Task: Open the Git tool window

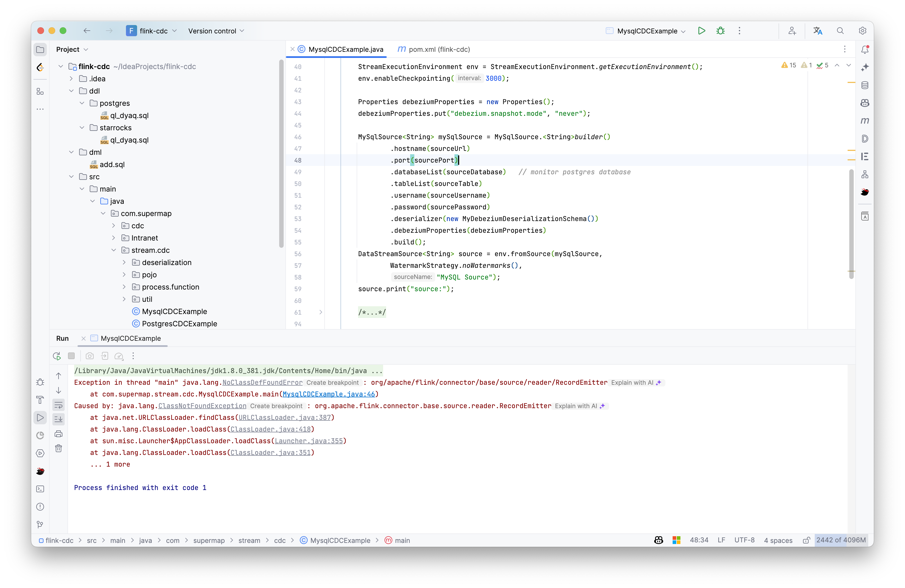Action: (x=40, y=525)
